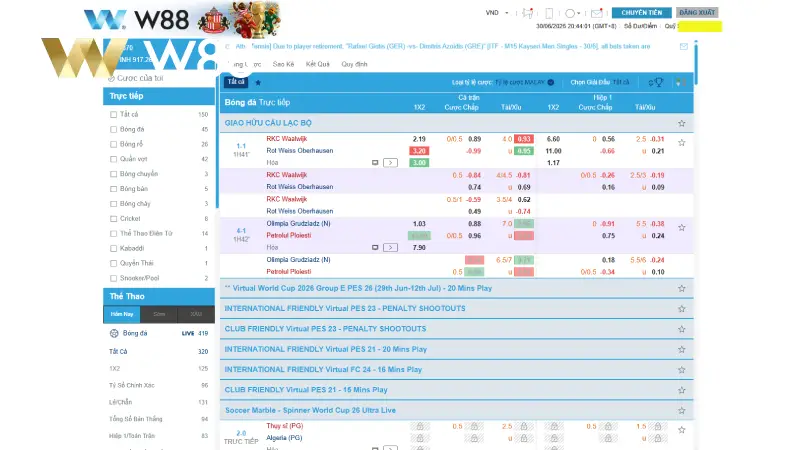Open the announcements megaphone icon
Viewport: 800px width, 450px height.
pos(528,13)
